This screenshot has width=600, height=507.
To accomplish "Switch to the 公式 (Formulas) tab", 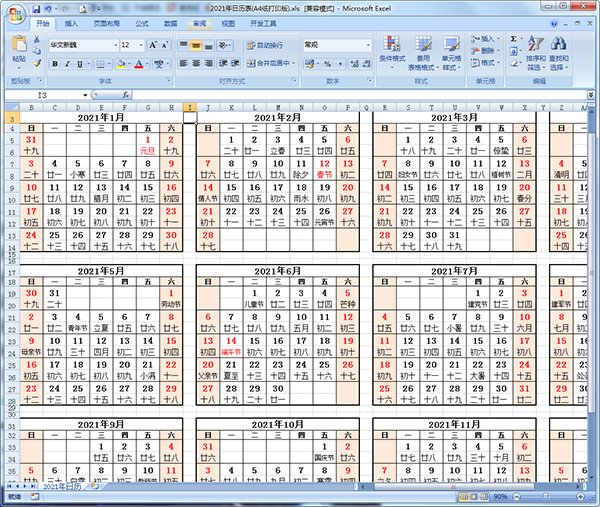I will pos(142,24).
